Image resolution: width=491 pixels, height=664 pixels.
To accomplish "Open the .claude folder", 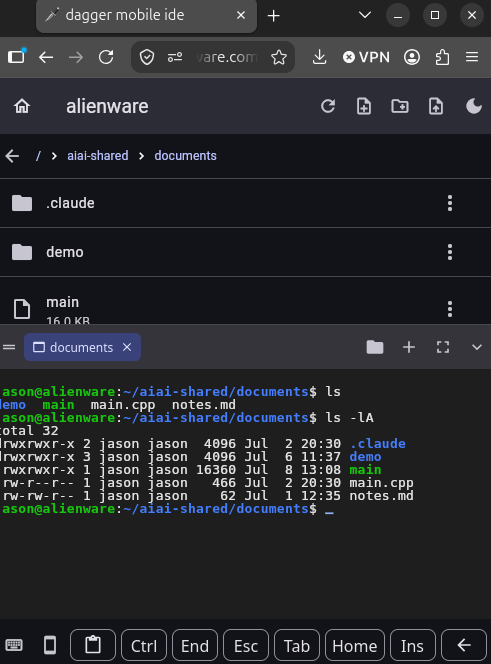I will point(245,203).
